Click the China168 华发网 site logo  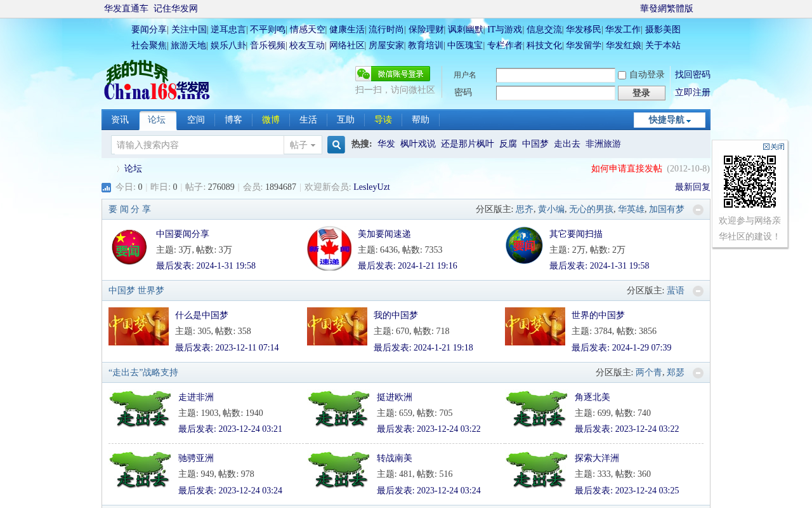157,80
